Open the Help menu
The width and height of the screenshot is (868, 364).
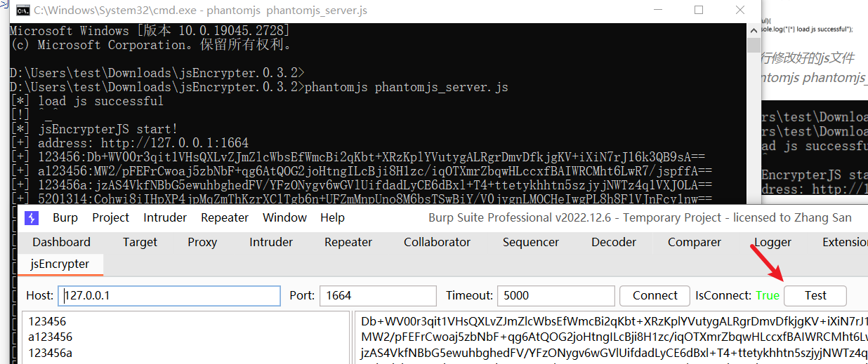332,217
